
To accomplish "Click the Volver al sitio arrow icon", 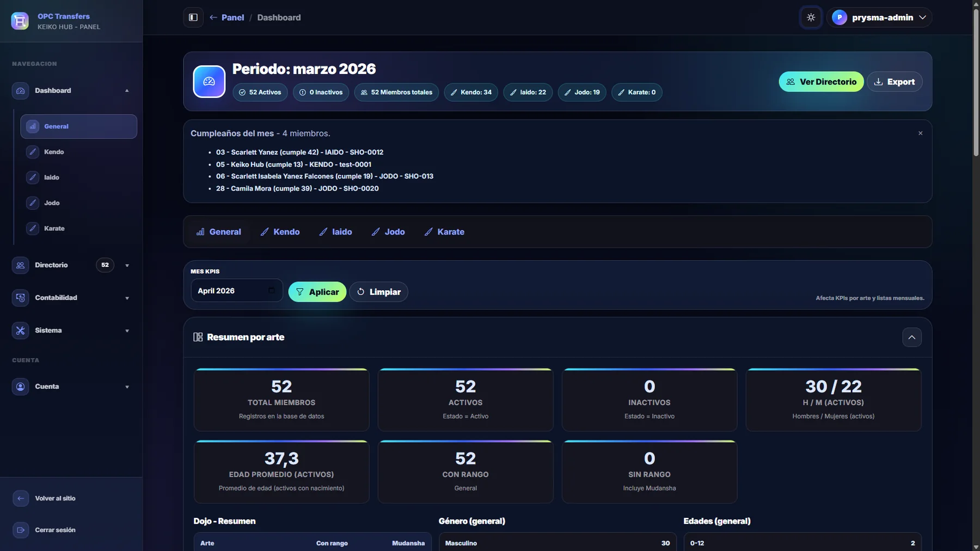I will [21, 498].
